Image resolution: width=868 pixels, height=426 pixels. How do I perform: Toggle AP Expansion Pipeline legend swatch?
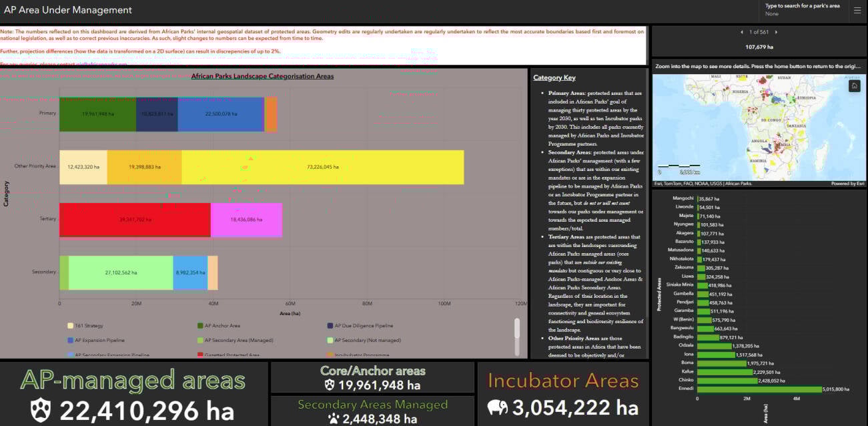70,340
